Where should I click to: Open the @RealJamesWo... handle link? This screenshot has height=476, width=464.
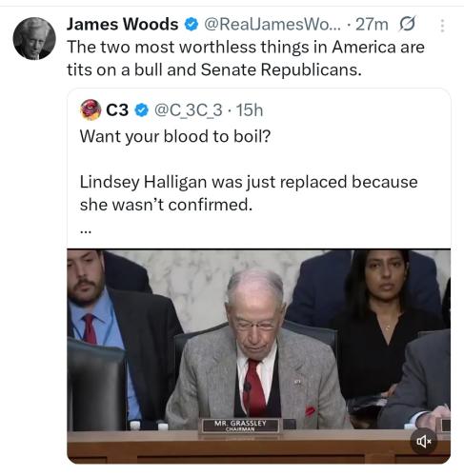[x=272, y=25]
